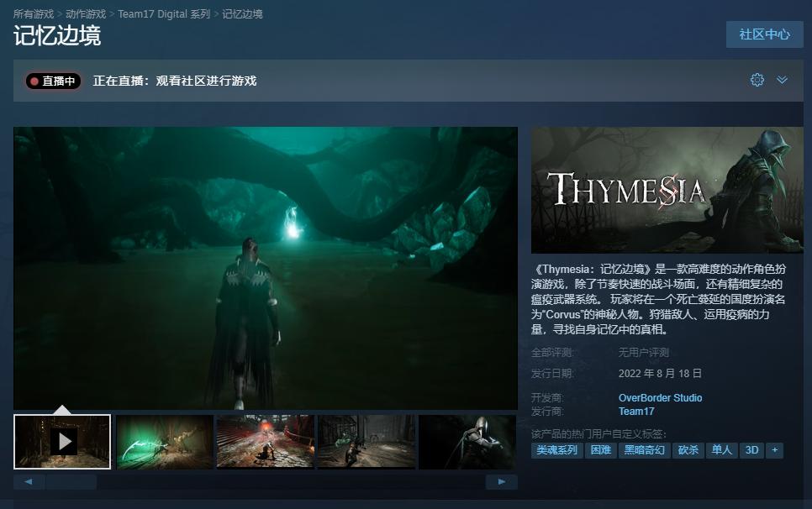This screenshot has width=812, height=509.
Task: Select the 类魂系列 tag
Action: point(557,450)
